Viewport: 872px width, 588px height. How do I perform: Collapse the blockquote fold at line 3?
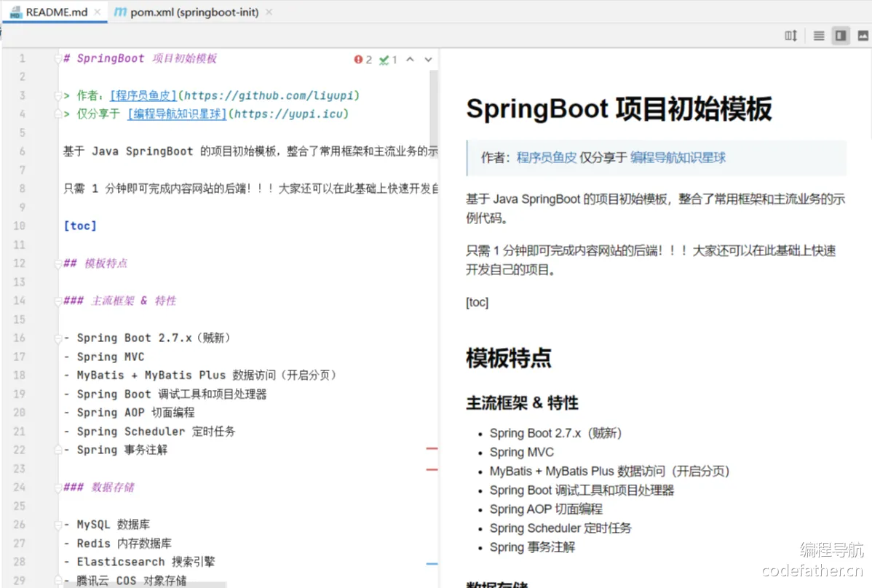pos(58,95)
